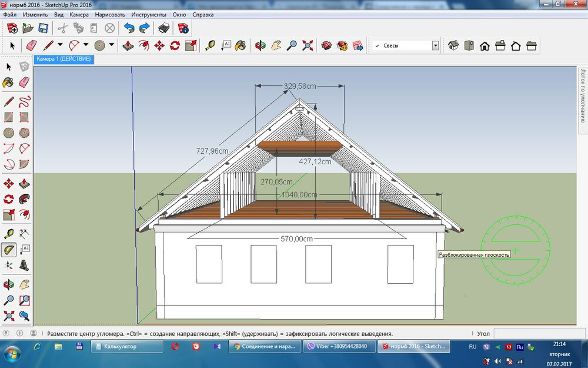Open the Камера menu

coord(79,14)
